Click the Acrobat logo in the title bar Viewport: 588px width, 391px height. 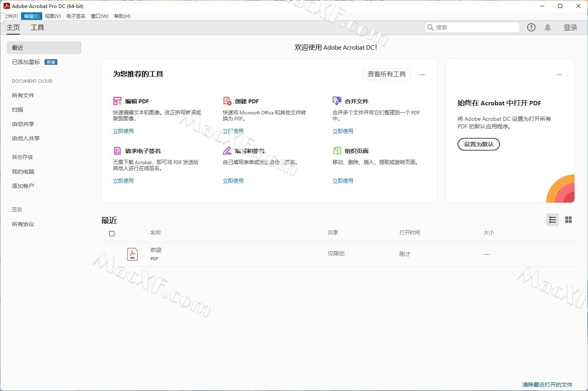tap(6, 6)
